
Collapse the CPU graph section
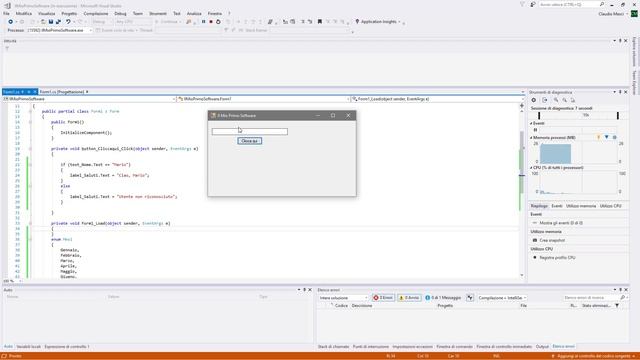point(531,168)
